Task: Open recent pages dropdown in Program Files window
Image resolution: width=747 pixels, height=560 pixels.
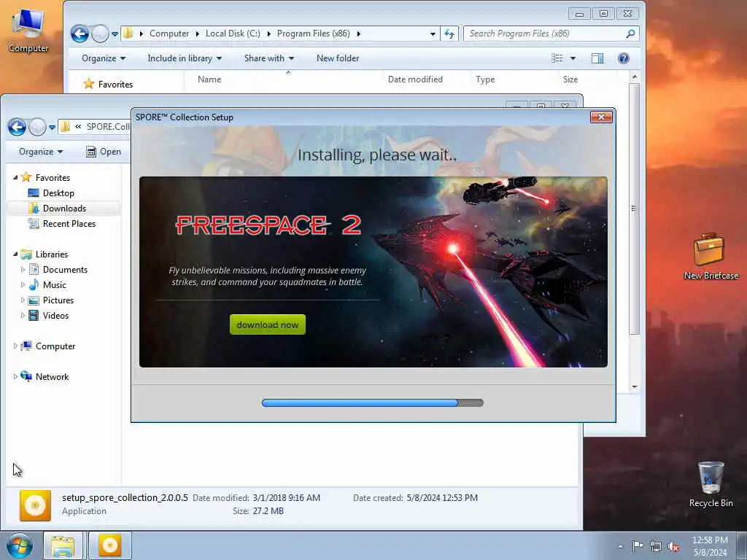Action: point(115,34)
